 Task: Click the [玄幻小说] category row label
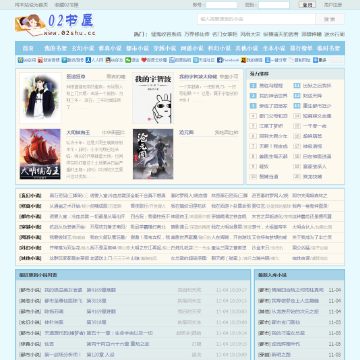coord(30,196)
